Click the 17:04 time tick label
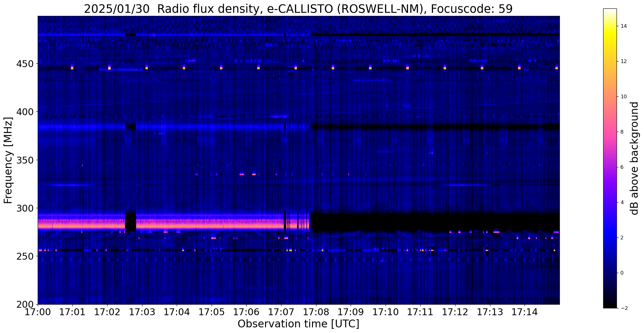644x333 pixels. coord(177,312)
